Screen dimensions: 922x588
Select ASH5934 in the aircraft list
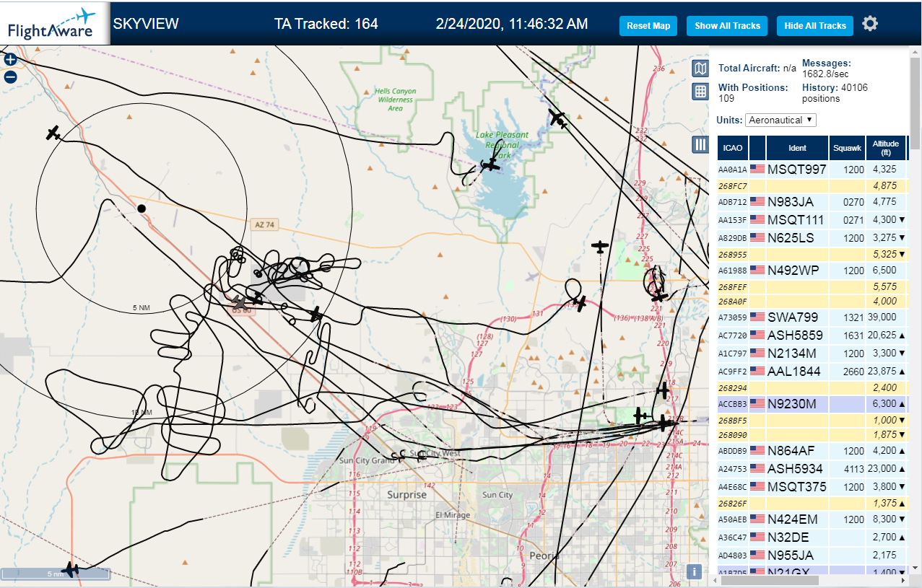(x=812, y=469)
